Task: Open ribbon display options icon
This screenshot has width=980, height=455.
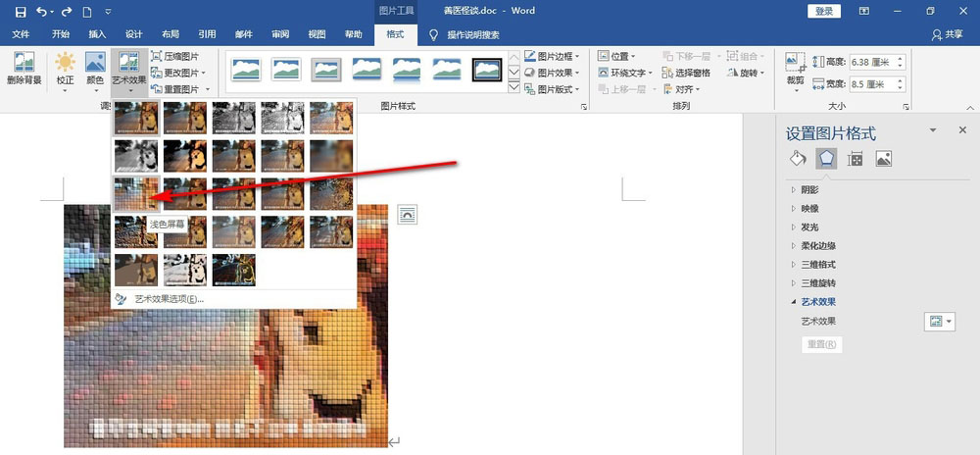Action: [x=864, y=11]
